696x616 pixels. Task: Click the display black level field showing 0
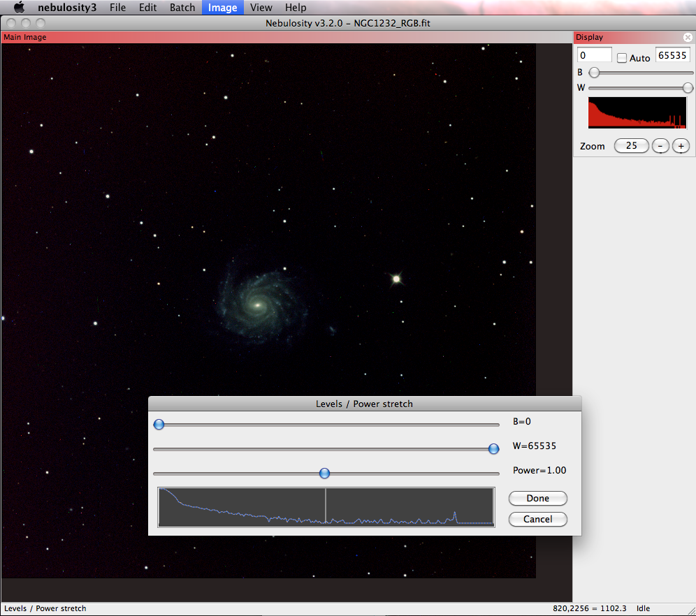click(x=595, y=55)
